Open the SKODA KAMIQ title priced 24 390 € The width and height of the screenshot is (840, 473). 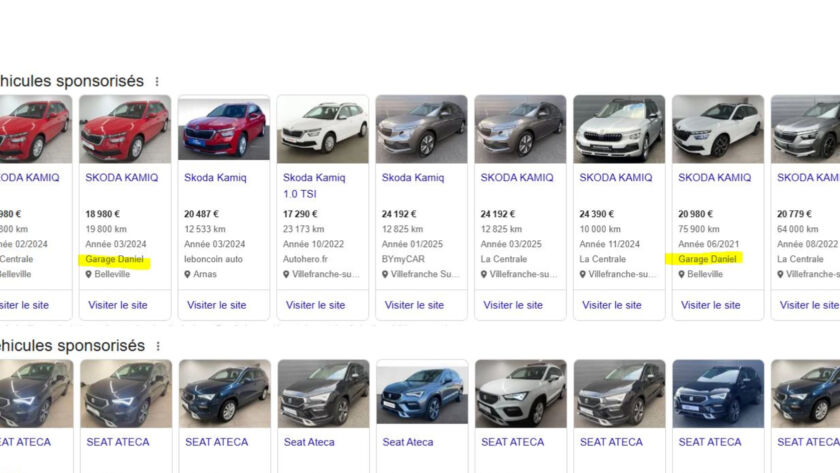tap(616, 177)
